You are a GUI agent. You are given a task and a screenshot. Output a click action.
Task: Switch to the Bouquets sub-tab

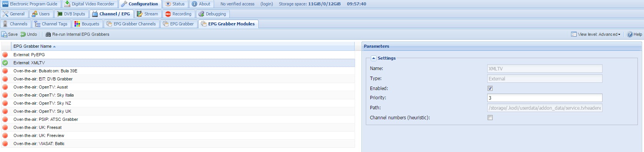[87, 24]
